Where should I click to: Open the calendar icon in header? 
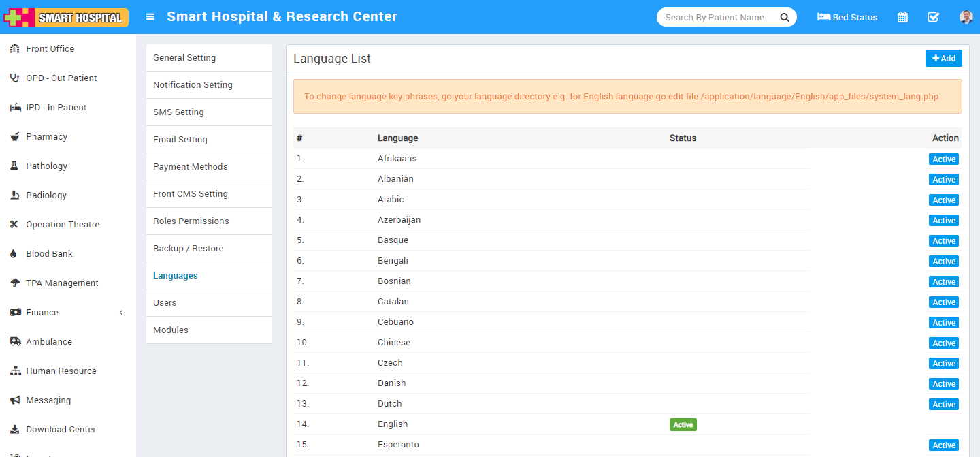click(902, 17)
